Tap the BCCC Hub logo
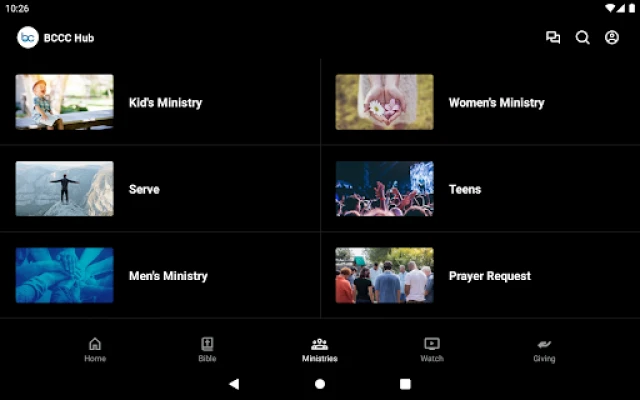Viewport: 640px width, 400px height. [x=28, y=38]
